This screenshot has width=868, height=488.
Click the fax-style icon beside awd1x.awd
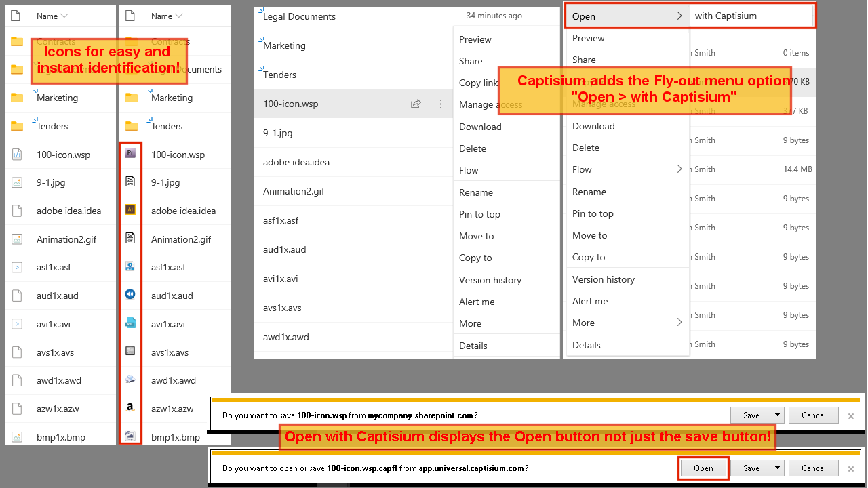click(x=131, y=380)
